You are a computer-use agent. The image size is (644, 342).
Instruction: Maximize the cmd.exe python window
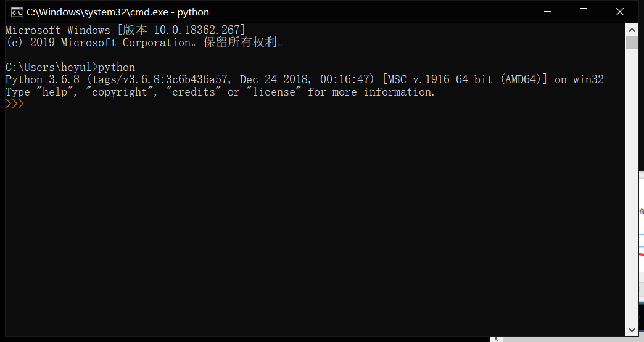583,12
